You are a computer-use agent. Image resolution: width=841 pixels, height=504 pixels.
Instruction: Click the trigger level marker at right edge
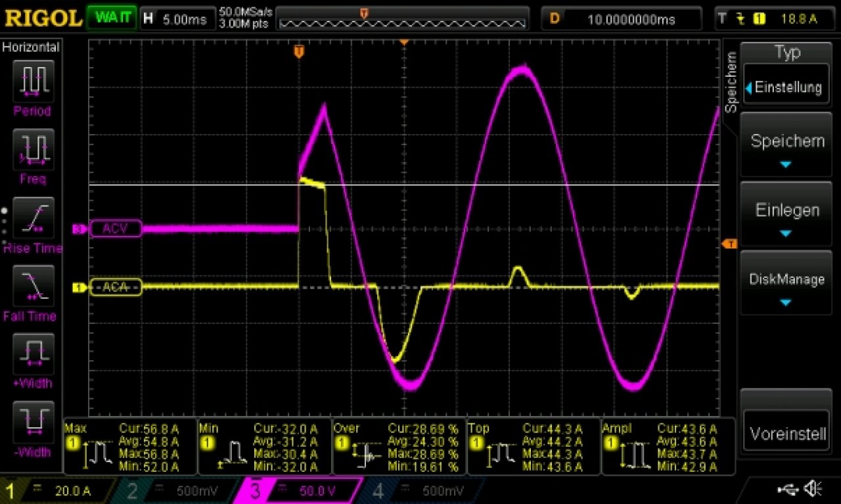coord(729,244)
